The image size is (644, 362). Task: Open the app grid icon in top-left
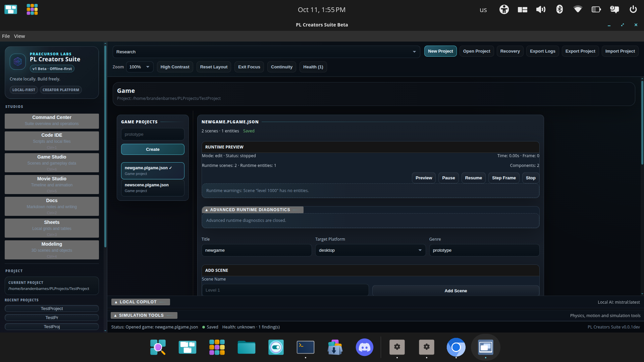point(32,9)
